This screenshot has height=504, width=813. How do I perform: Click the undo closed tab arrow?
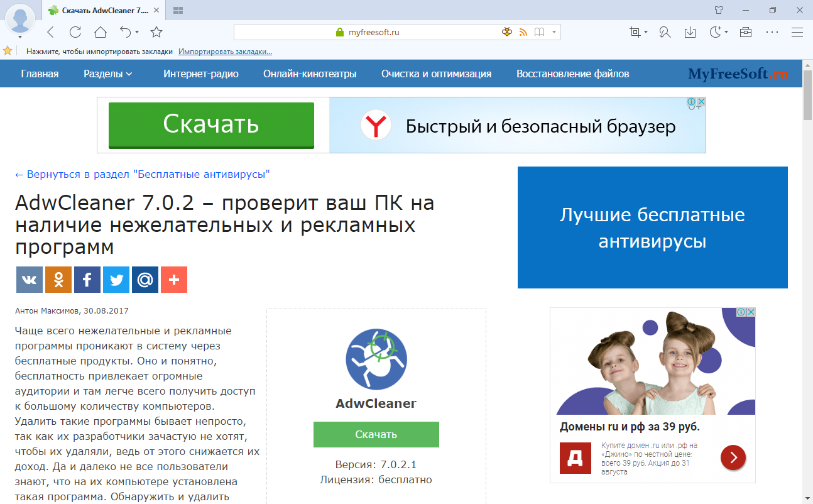point(125,32)
